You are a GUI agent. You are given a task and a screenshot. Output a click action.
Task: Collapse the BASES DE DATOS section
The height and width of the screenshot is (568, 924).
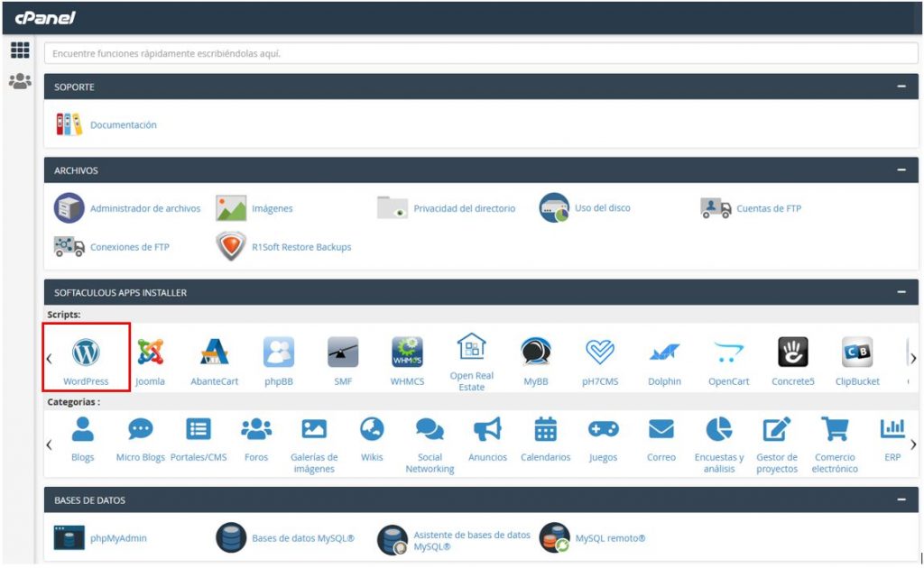tap(901, 499)
